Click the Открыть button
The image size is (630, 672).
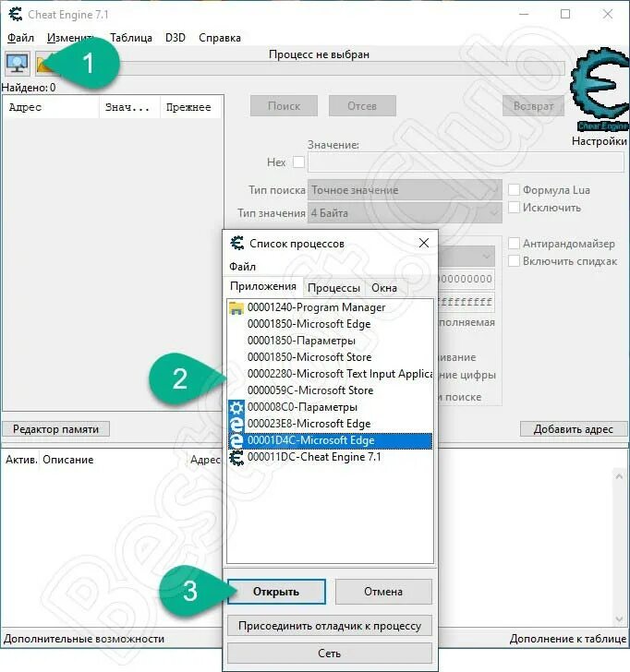(276, 592)
